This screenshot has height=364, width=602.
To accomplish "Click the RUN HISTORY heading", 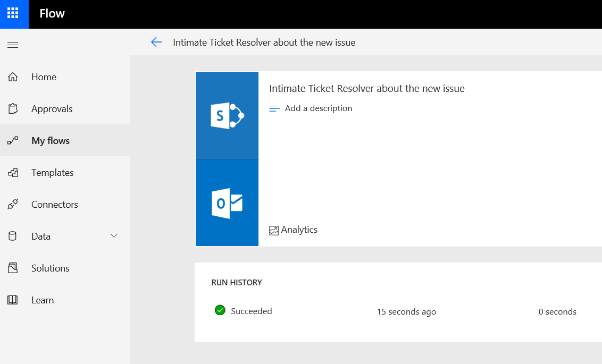I will coord(237,283).
